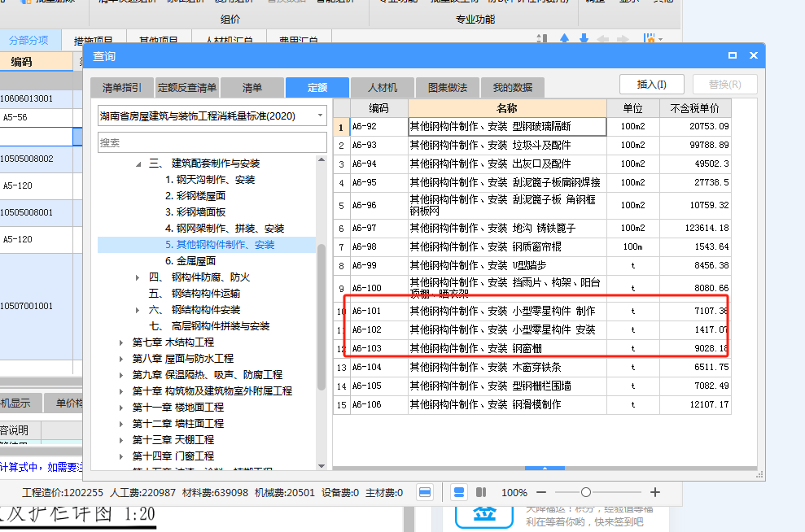The width and height of the screenshot is (805, 532).
Task: Click the move up blue arrow icon
Action: click(564, 39)
